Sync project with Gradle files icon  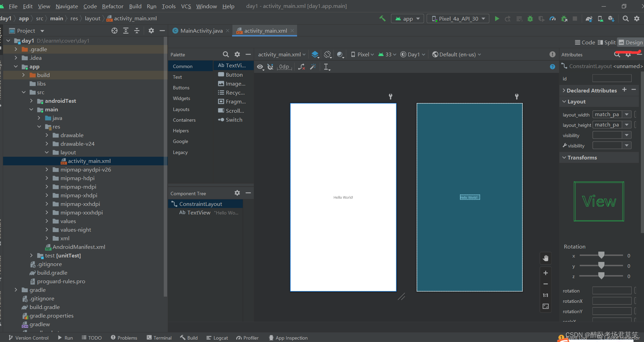[589, 19]
